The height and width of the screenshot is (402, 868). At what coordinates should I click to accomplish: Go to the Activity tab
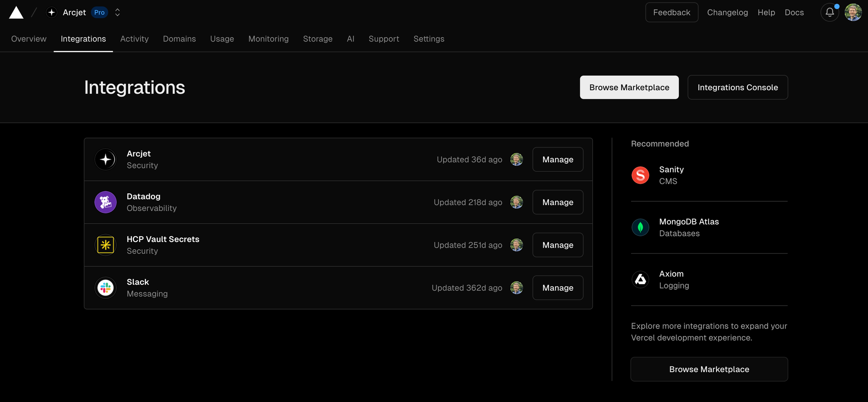135,39
